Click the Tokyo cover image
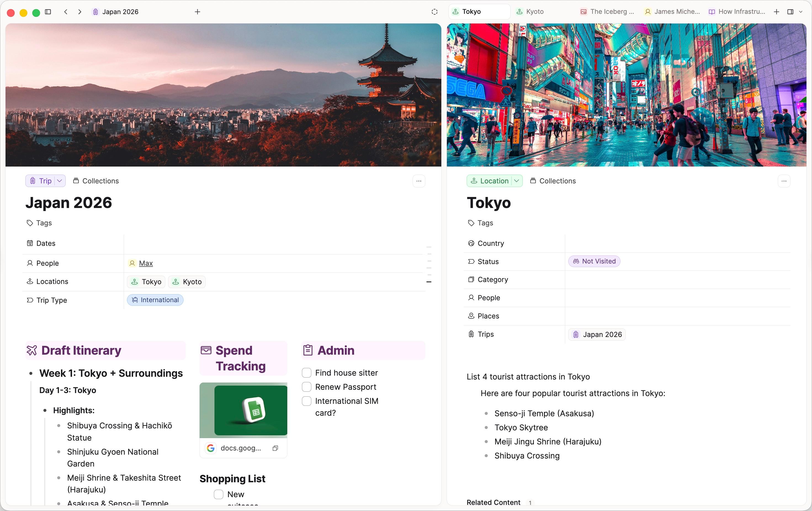 [627, 95]
